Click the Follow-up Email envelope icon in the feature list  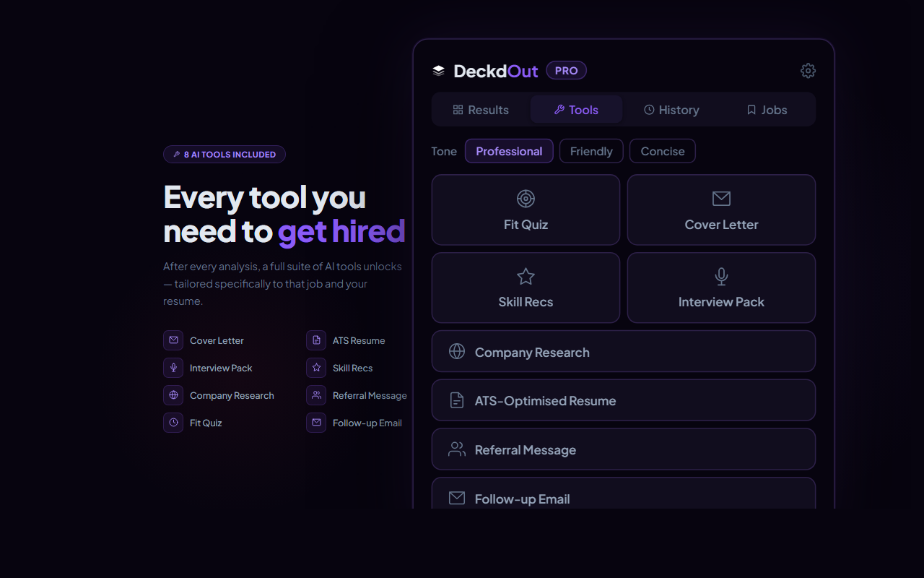316,423
